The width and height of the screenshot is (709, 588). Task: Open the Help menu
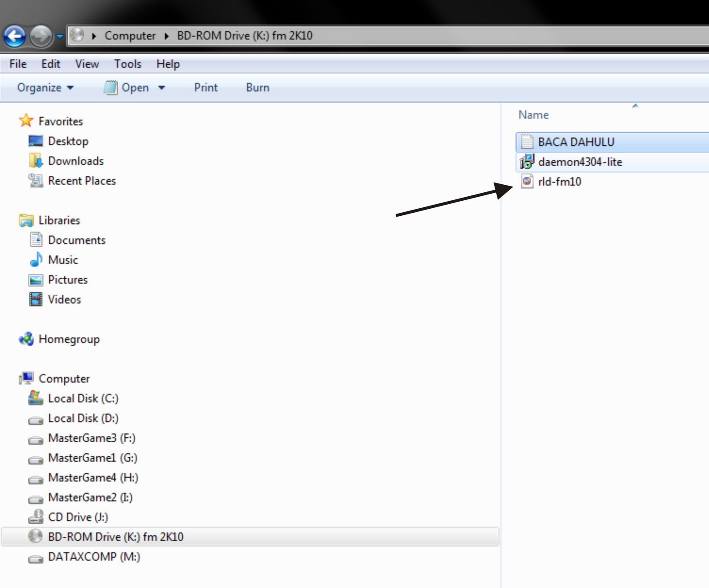pyautogui.click(x=168, y=64)
